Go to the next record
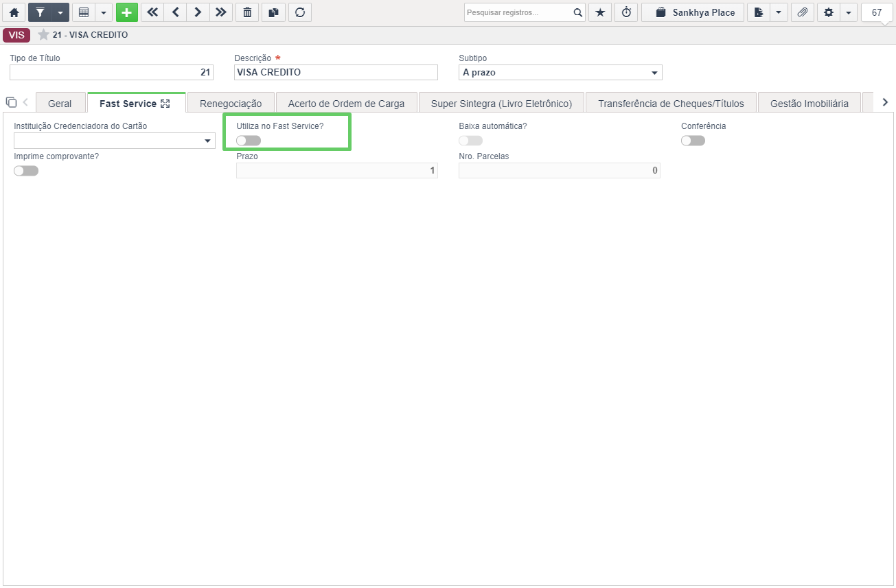Screen dimensions: 896x588 (x=198, y=12)
